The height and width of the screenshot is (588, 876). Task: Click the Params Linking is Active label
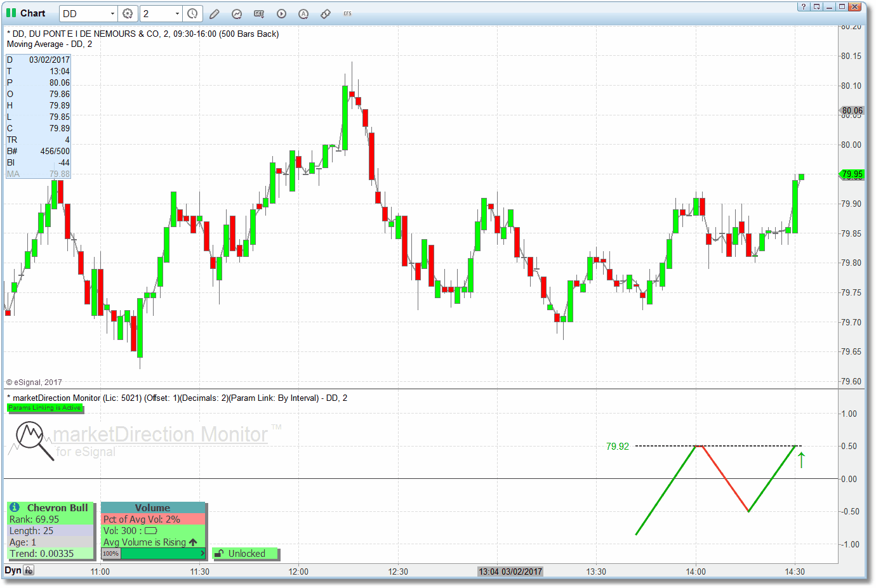[44, 408]
